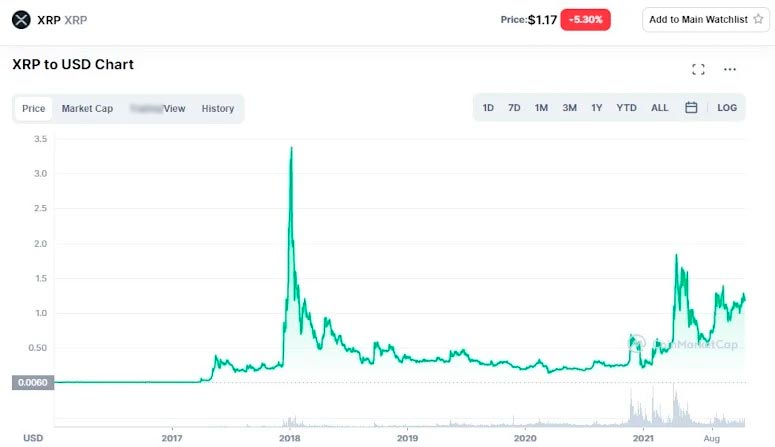Viewport: 775px width, 447px height.
Task: Click the 2021 x-axis label
Action: coord(643,438)
